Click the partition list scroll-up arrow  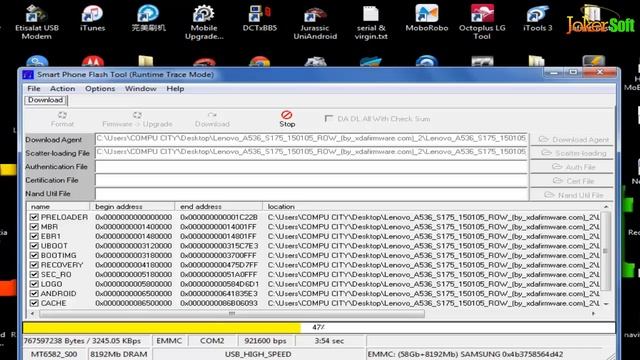[x=606, y=207]
